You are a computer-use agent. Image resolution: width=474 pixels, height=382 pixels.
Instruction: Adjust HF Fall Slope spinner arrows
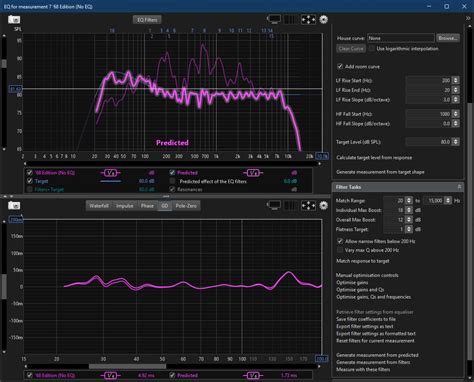[x=456, y=124]
